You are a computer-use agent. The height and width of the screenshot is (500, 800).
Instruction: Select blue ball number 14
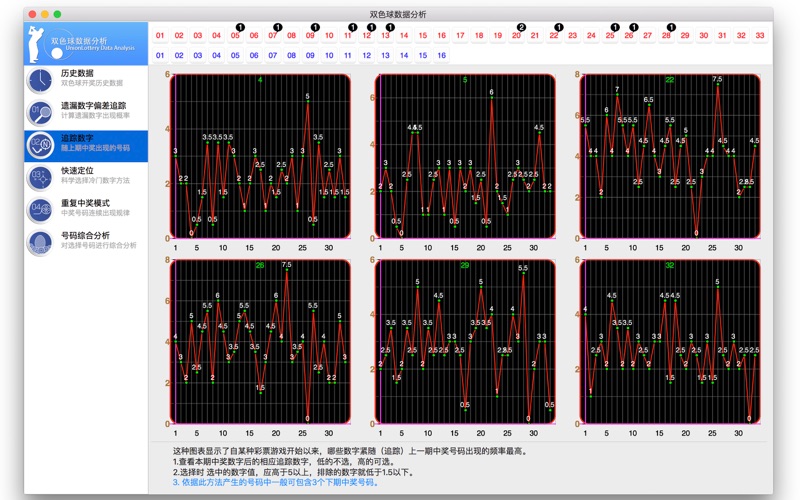point(404,55)
